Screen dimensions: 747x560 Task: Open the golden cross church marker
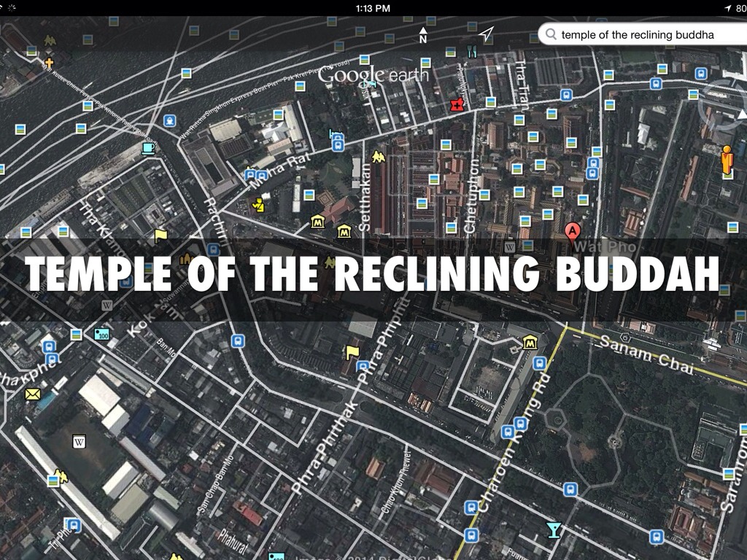[49, 63]
